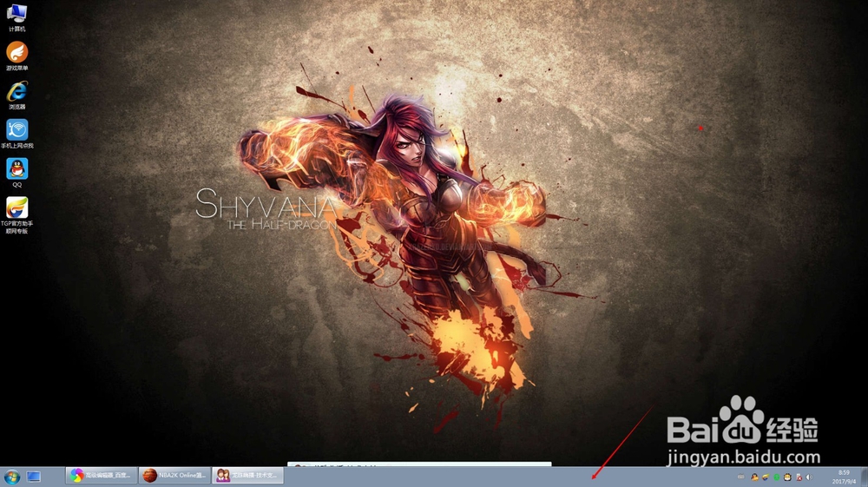
Task: Open the Windows Start menu orb
Action: point(11,477)
